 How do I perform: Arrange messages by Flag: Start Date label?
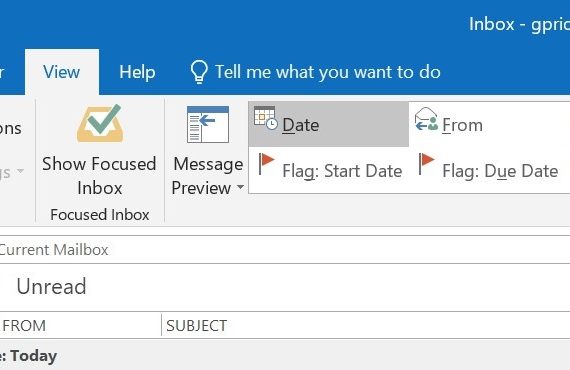click(342, 171)
